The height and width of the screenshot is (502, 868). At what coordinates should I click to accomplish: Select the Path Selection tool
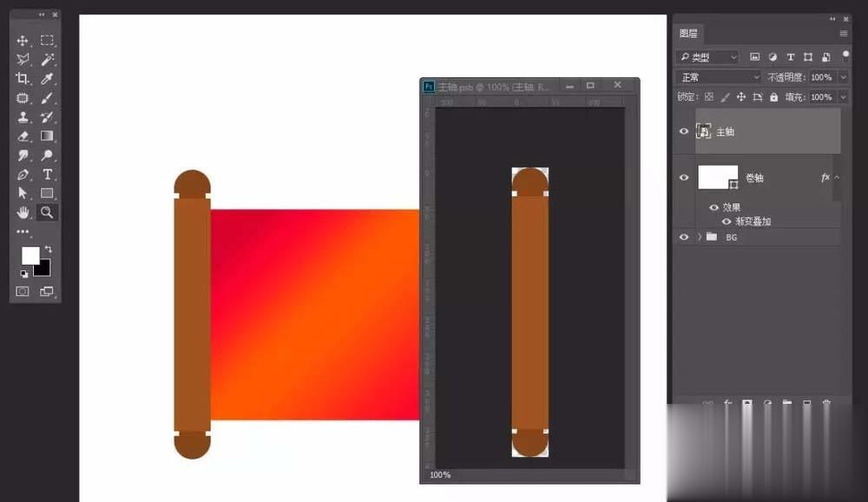[23, 194]
